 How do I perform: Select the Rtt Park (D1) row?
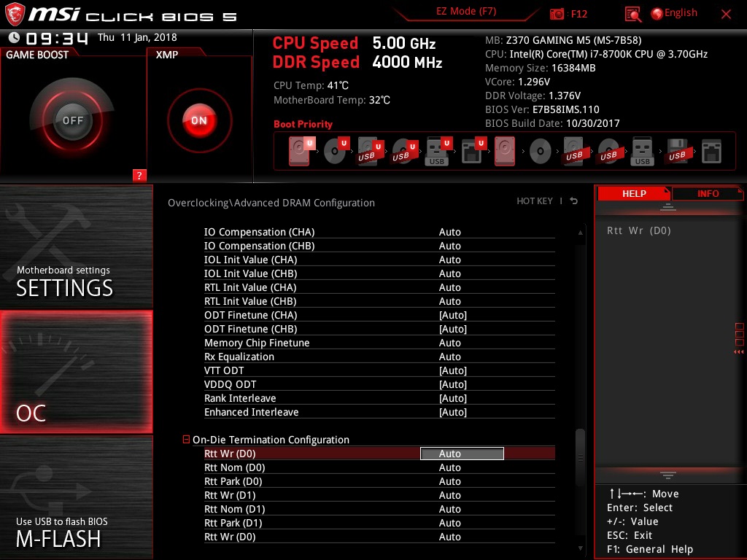[x=379, y=523]
